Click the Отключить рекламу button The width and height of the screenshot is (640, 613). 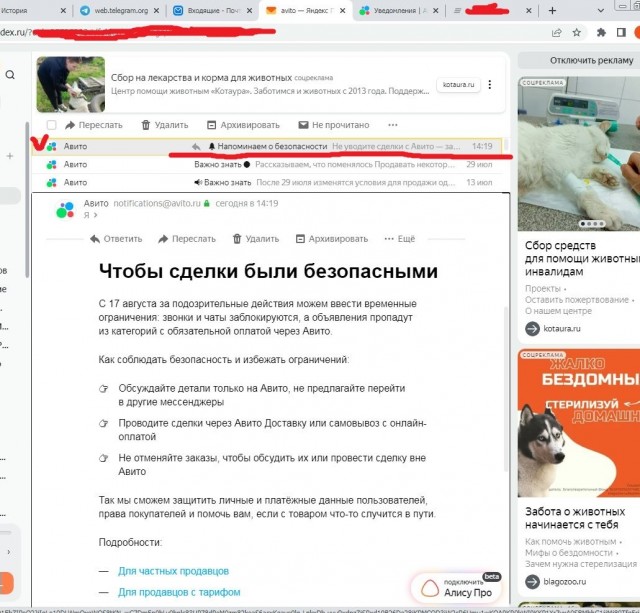pos(591,60)
